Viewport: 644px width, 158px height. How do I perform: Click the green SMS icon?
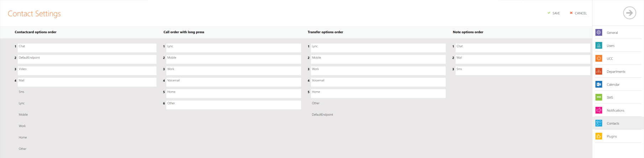tap(599, 97)
